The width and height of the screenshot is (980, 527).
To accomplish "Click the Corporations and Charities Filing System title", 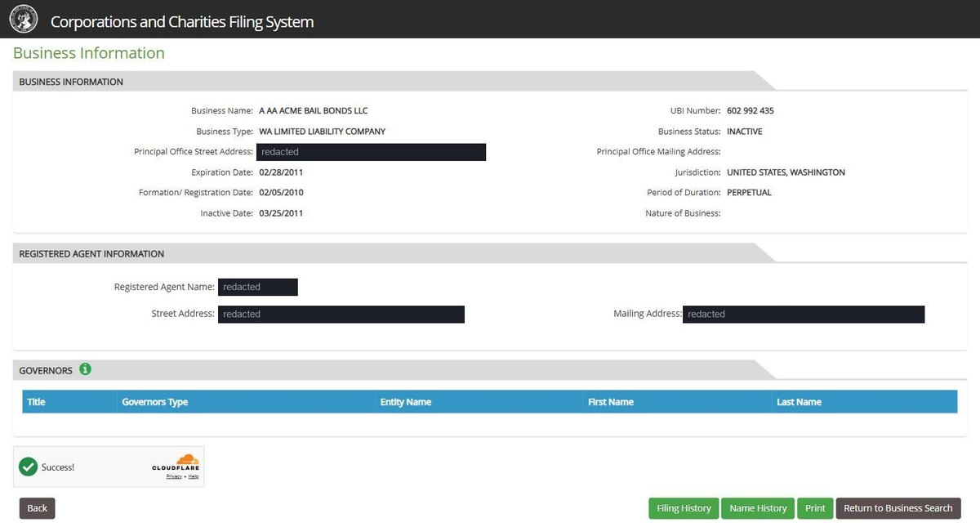I will (182, 22).
